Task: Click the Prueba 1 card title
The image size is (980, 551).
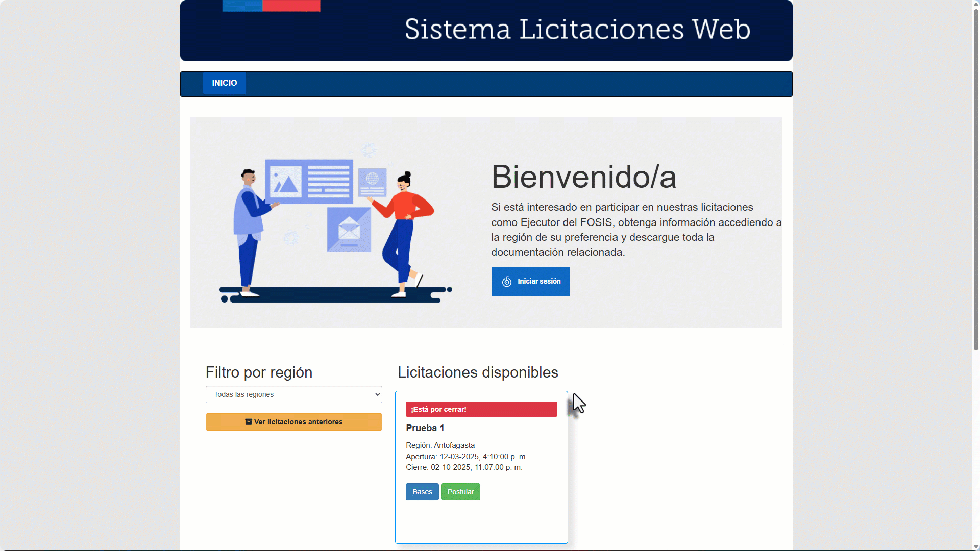Action: pos(425,428)
